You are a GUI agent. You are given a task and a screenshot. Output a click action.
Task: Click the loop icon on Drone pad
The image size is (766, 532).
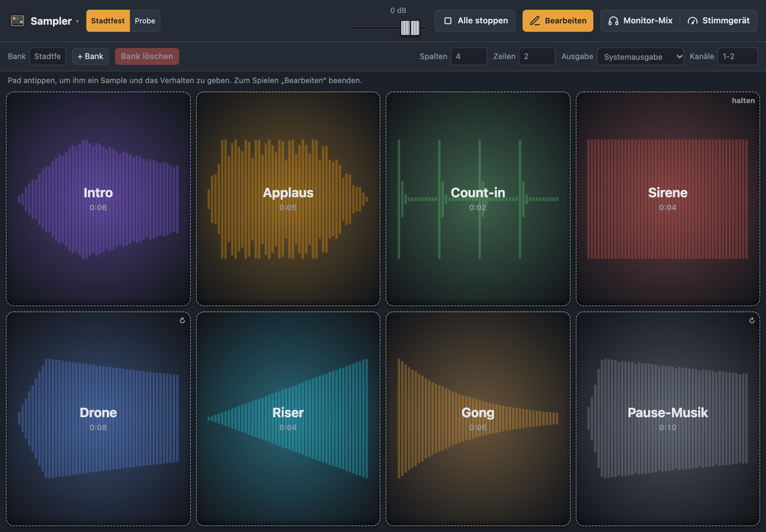point(182,320)
